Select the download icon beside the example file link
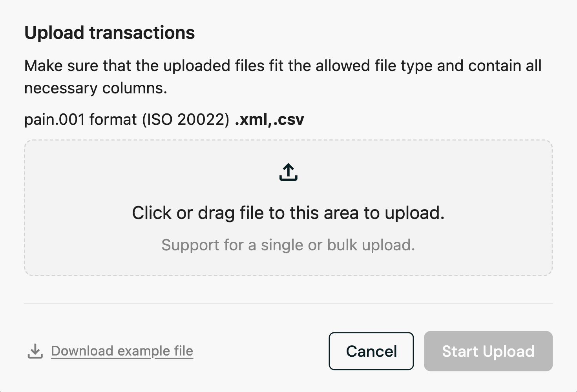The height and width of the screenshot is (392, 577). pyautogui.click(x=35, y=351)
